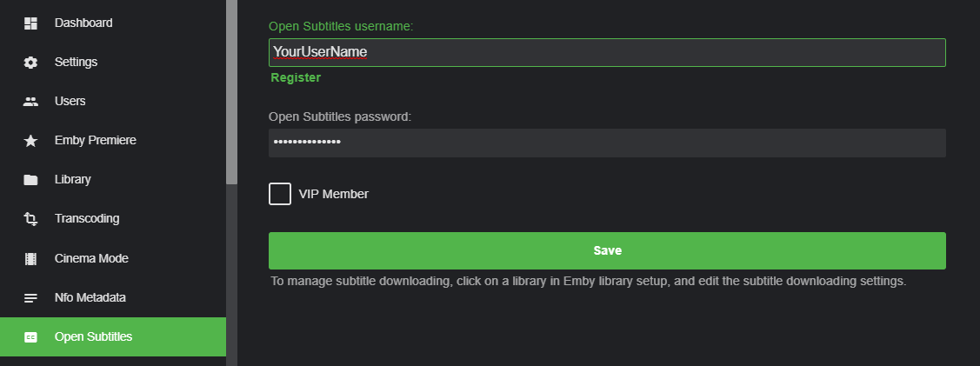Click the Dashboard grid icon
The height and width of the screenshot is (366, 980).
point(30,23)
